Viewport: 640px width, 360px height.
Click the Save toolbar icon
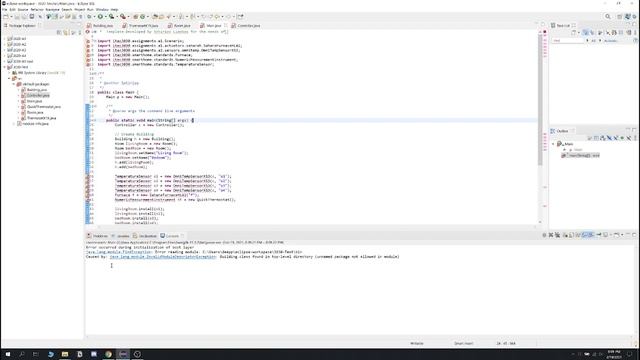tap(17, 17)
